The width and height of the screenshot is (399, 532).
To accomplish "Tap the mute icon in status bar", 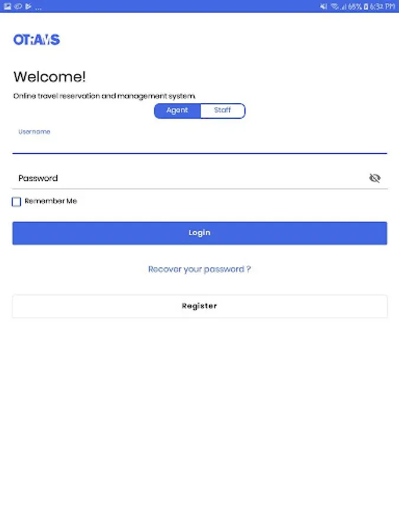I will pyautogui.click(x=323, y=7).
